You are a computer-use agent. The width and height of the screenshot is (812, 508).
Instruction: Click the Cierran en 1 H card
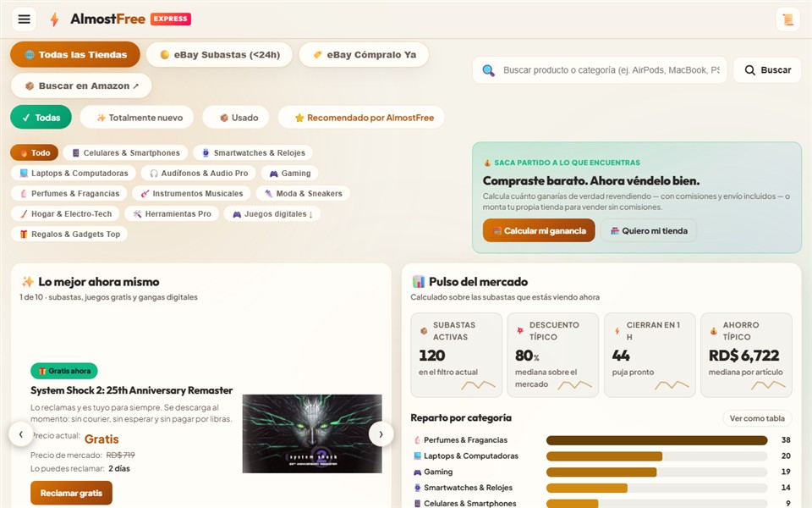[x=650, y=355]
